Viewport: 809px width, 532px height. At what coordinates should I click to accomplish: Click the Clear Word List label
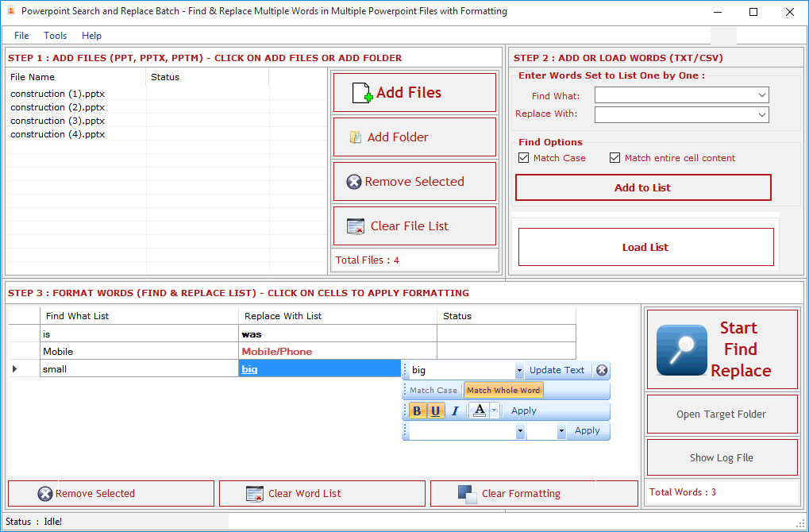304,494
